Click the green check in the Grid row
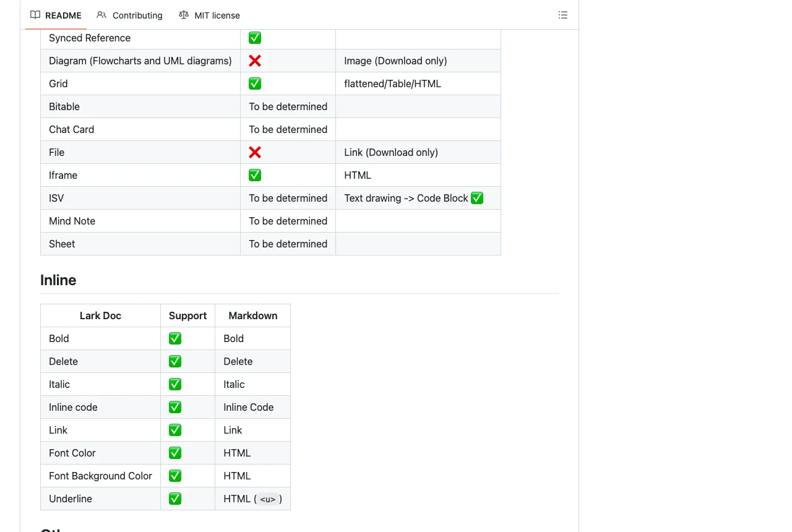The width and height of the screenshot is (792, 532). click(x=255, y=84)
